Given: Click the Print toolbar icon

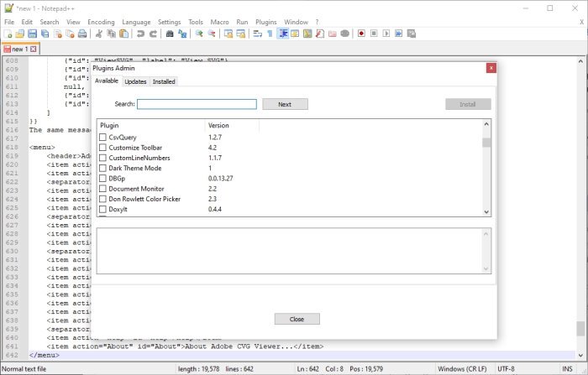Looking at the screenshot, I should click(82, 34).
